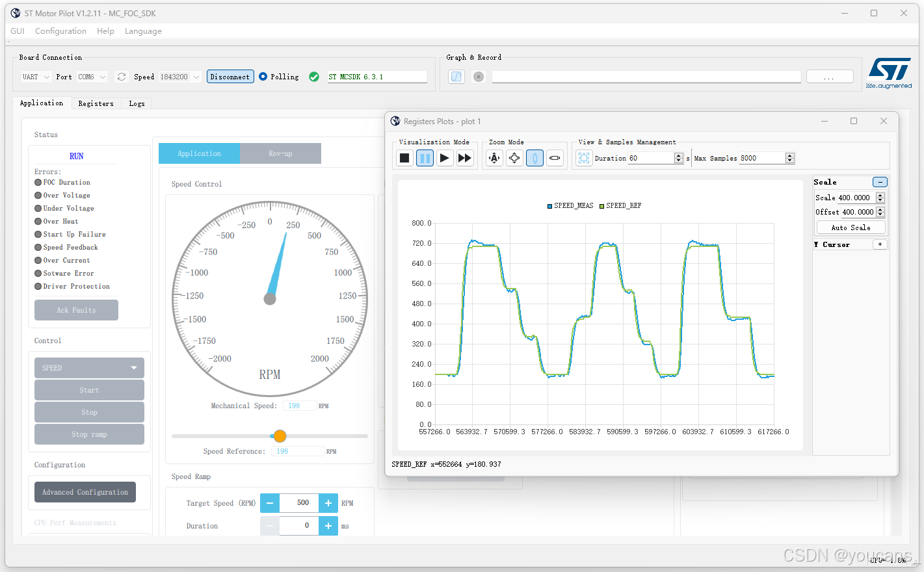Select the horizontal zoom mode icon
Viewport: 924px width, 572px height.
[x=555, y=158]
